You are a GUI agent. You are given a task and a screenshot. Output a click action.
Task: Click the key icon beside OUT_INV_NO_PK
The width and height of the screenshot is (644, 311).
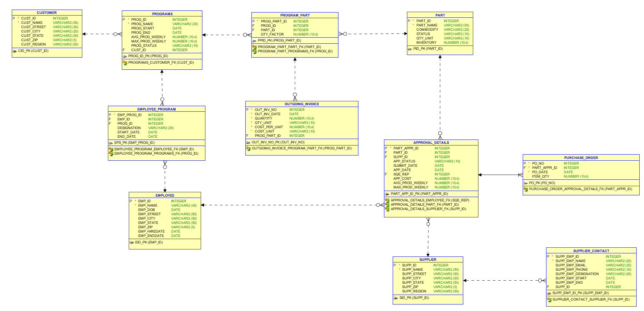(x=248, y=142)
